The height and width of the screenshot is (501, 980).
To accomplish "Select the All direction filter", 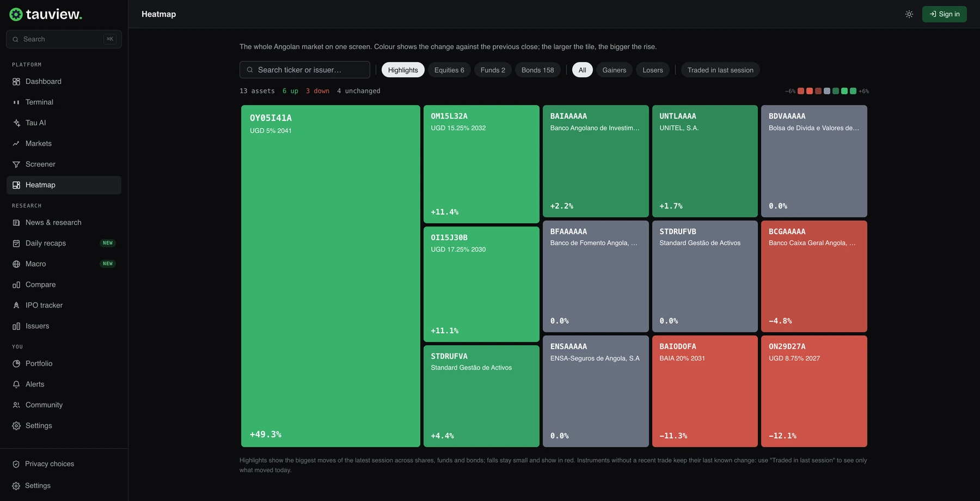I will click(x=582, y=70).
